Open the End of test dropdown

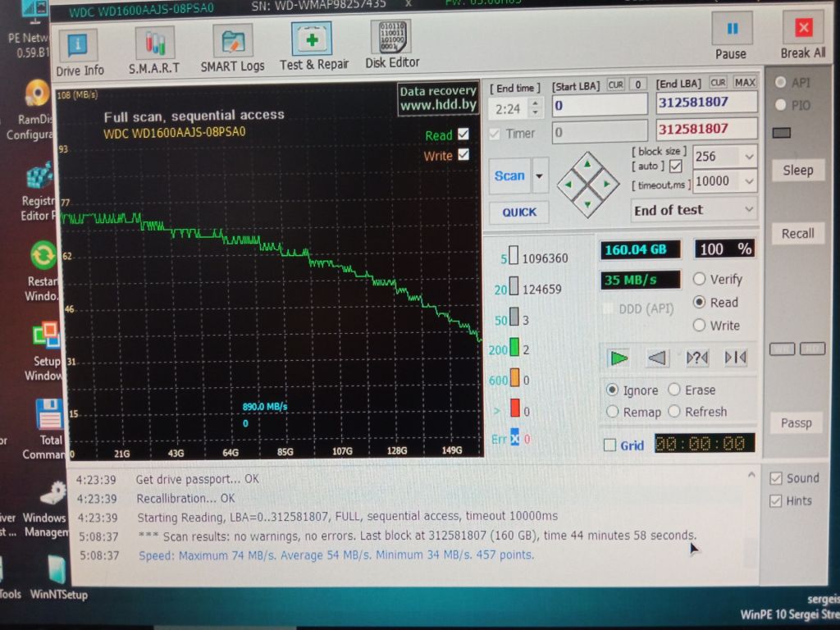click(694, 210)
